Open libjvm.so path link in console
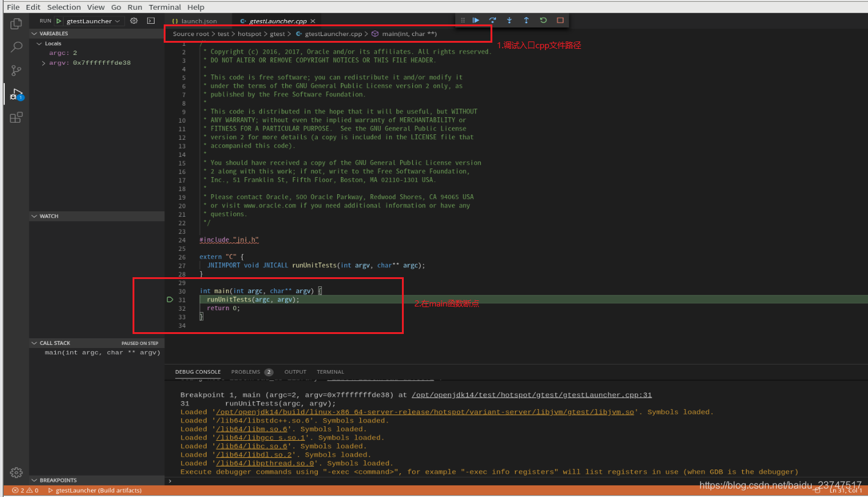 click(427, 412)
